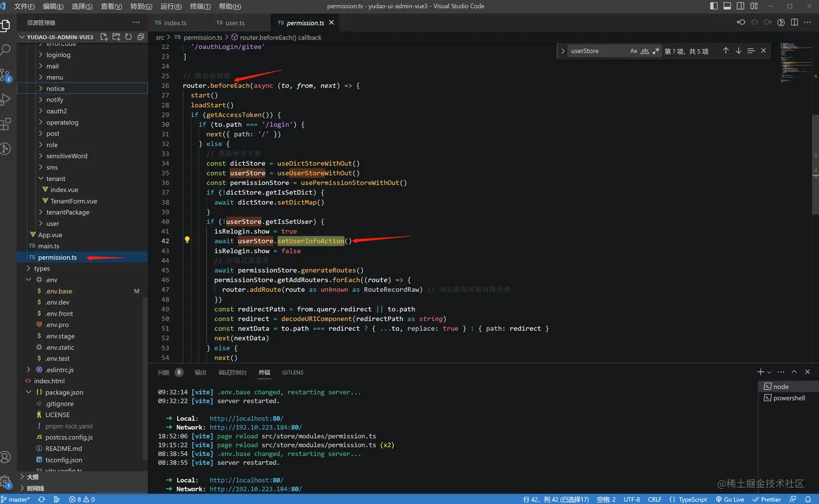
Task: Toggle find in selection option
Action: 751,50
